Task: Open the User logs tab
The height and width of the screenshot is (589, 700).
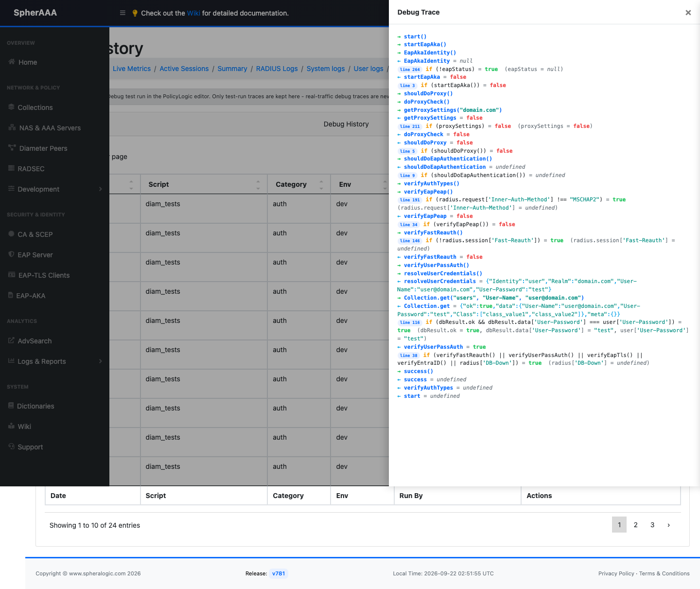Action: (x=368, y=69)
